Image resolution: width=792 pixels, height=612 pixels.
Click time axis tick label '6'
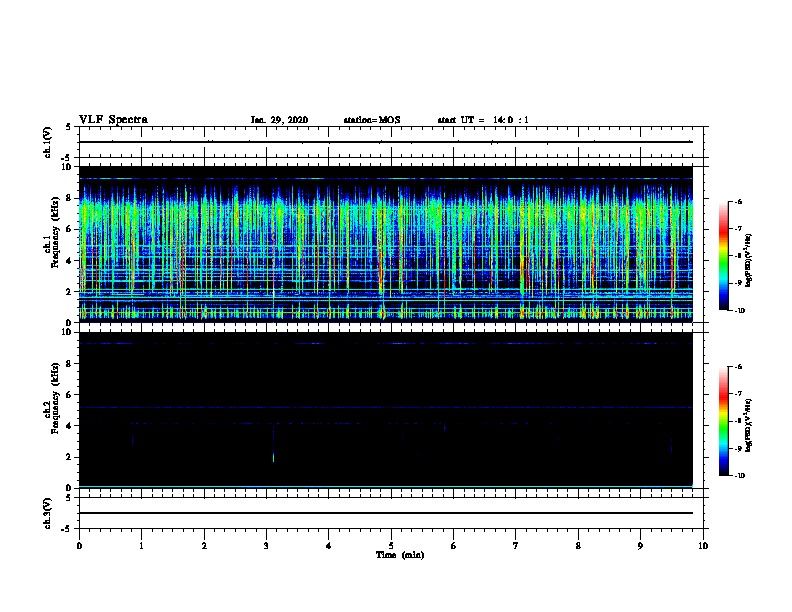(x=454, y=546)
